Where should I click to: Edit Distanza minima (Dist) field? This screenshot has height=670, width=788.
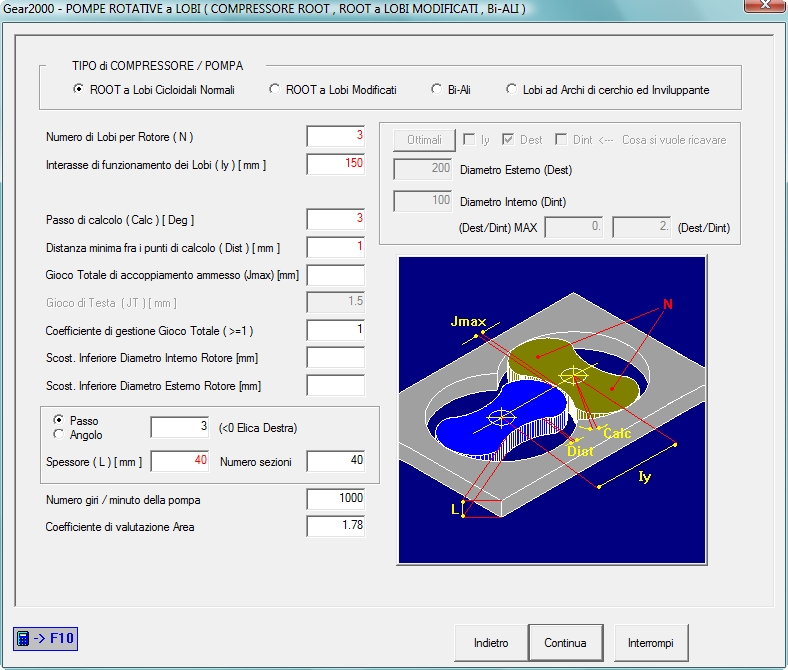pos(336,247)
